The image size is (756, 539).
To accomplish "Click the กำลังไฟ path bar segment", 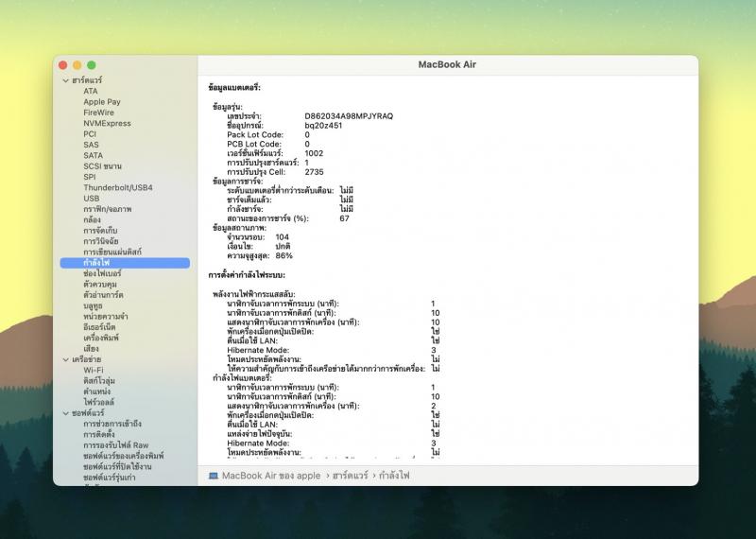I will 394,476.
